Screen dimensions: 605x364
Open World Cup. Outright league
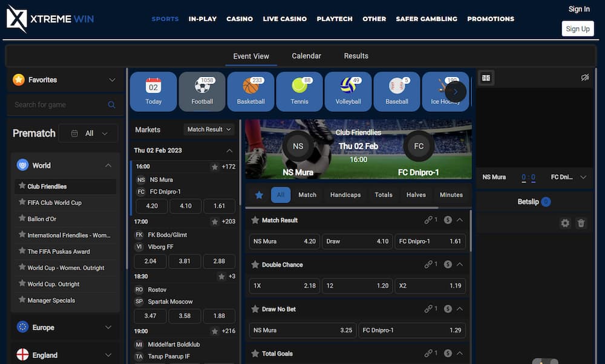(54, 284)
